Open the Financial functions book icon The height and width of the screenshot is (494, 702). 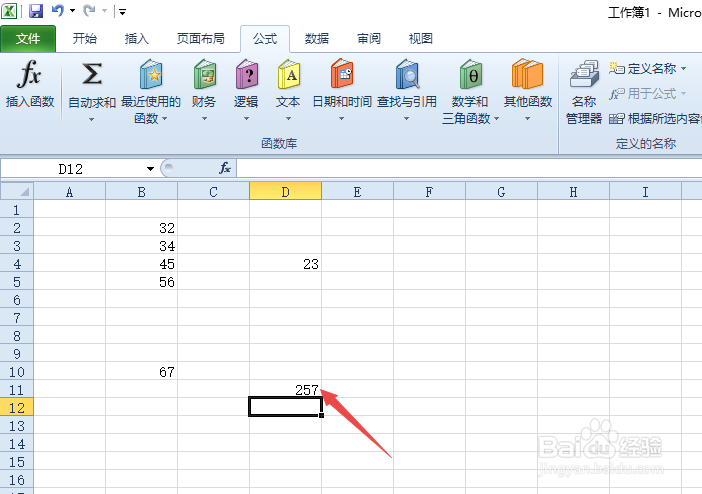tap(205, 73)
